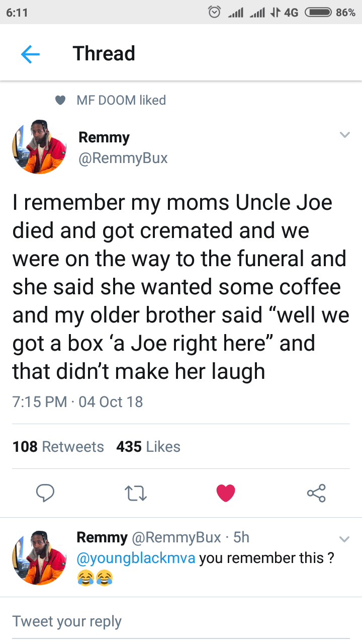Expand the main tweet options chevron
The image size is (362, 644).
click(344, 135)
